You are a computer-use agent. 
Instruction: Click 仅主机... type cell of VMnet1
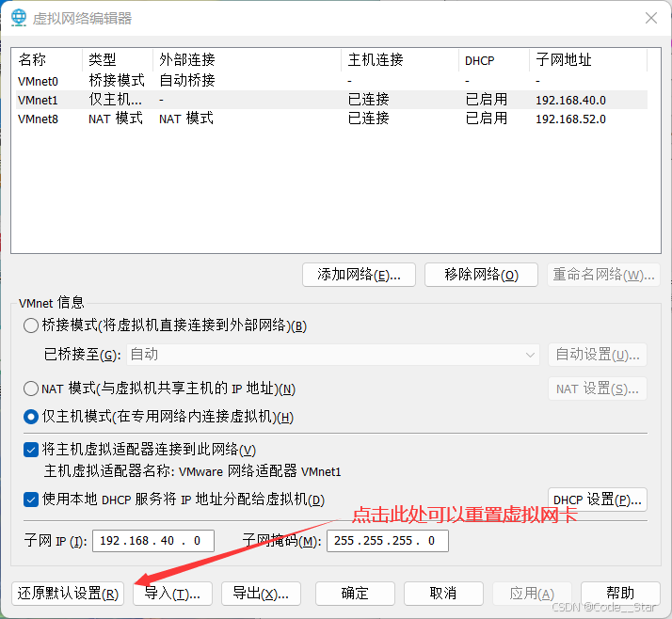pos(115,100)
